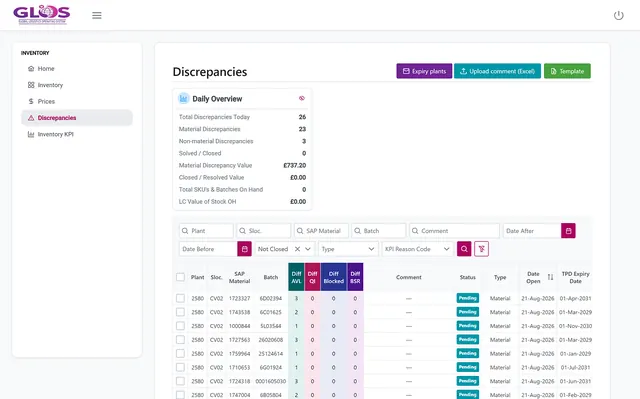Click the GLOS logo

coord(42,15)
